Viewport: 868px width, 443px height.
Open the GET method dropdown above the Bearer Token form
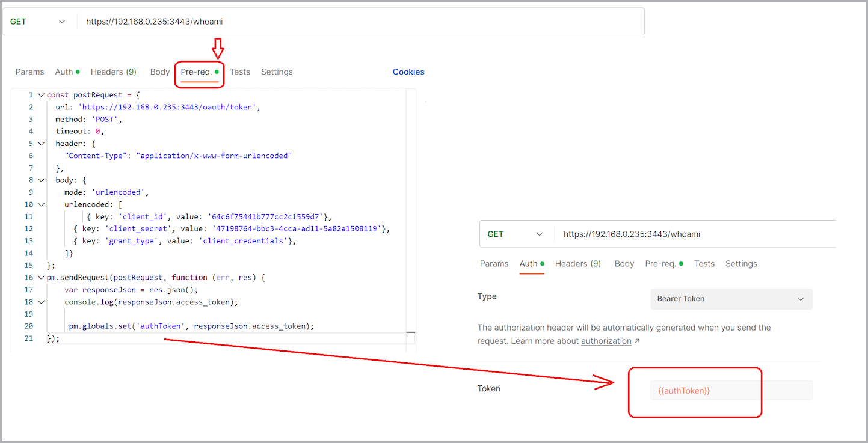[516, 234]
